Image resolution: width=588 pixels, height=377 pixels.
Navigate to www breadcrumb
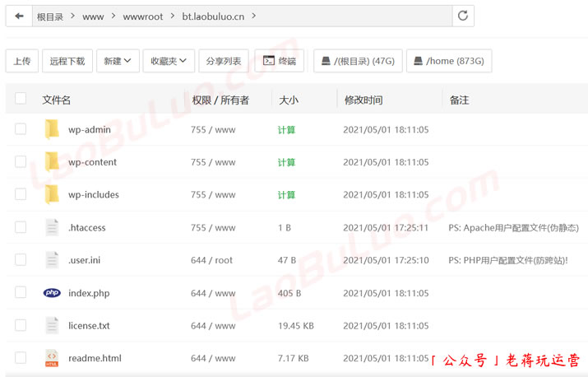click(93, 17)
